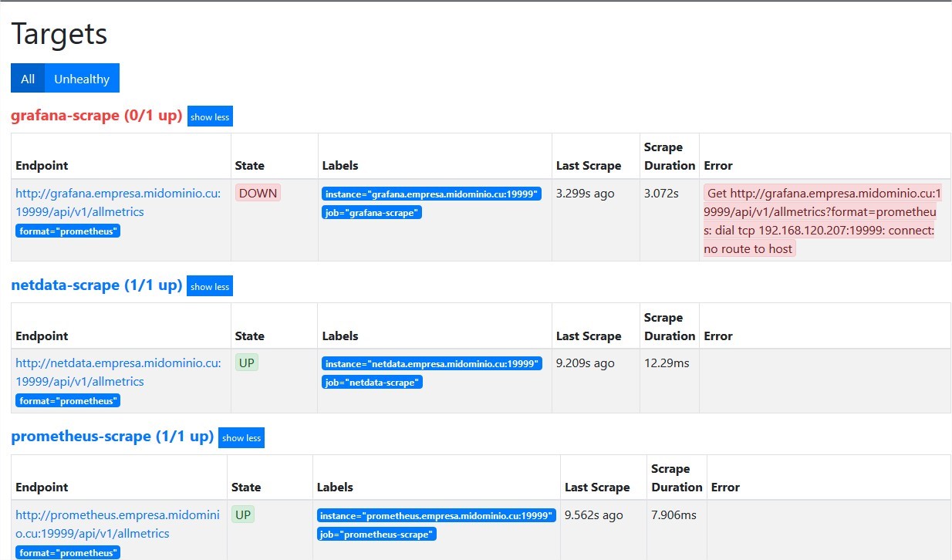Image resolution: width=952 pixels, height=560 pixels.
Task: Open the netdata allmetrics endpoint URL
Action: point(118,372)
